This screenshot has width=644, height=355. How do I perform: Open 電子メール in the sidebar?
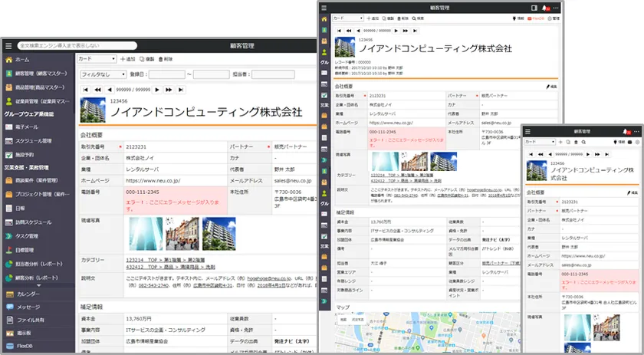[27, 127]
